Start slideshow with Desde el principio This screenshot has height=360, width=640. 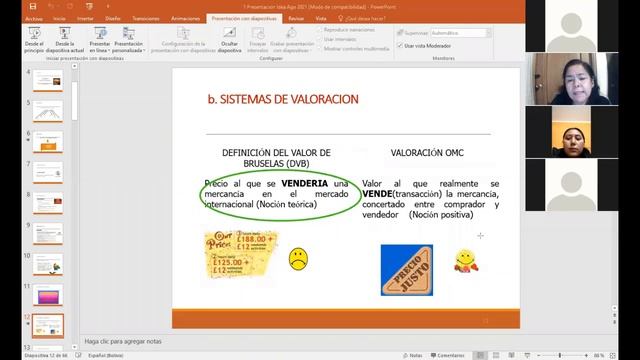[34, 40]
